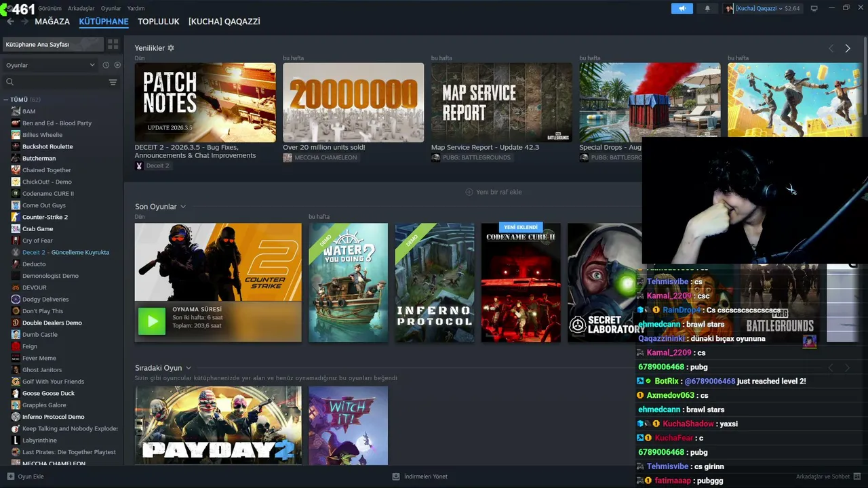Viewport: 868px width, 488px height.
Task: Open the announcements megaphone button
Action: point(682,8)
